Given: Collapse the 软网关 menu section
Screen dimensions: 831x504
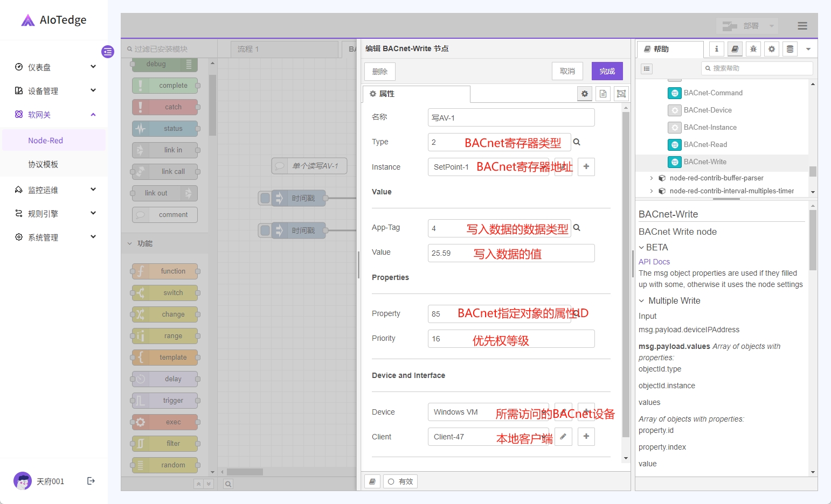Looking at the screenshot, I should (93, 115).
